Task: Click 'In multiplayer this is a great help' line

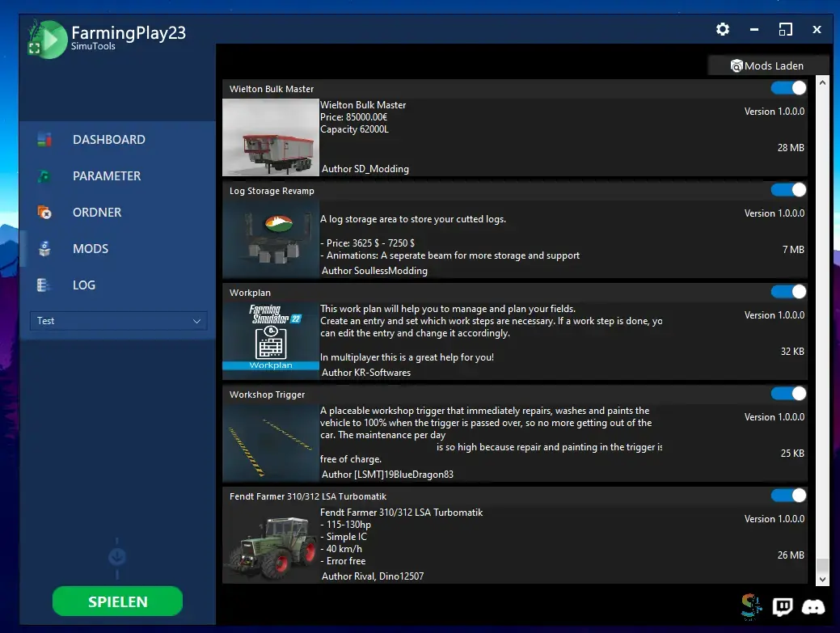Action: click(x=407, y=357)
